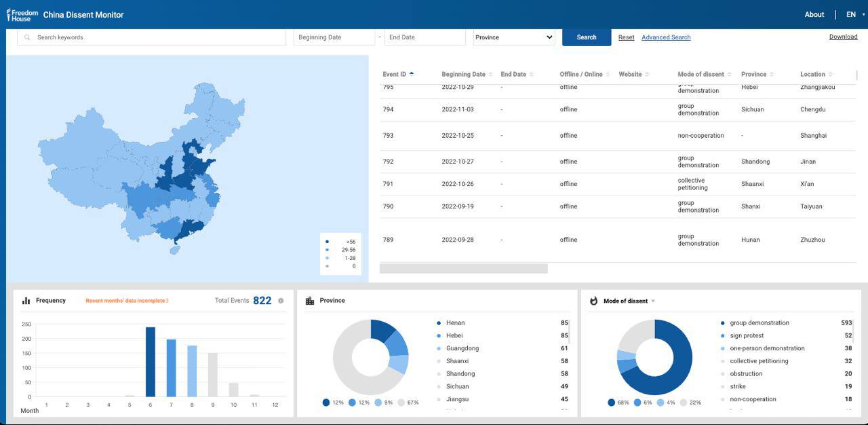Click the 9% swatch under the Province chart
Screen dimensions: 868x425
pyautogui.click(x=378, y=403)
